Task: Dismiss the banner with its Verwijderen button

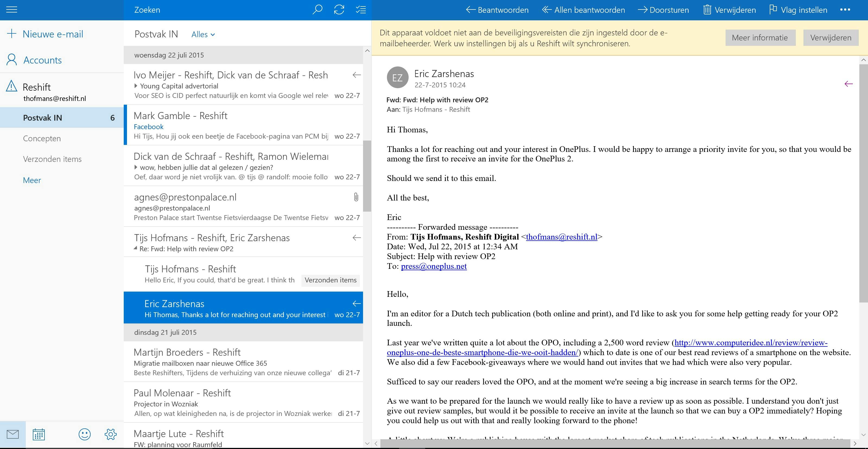Action: [831, 38]
